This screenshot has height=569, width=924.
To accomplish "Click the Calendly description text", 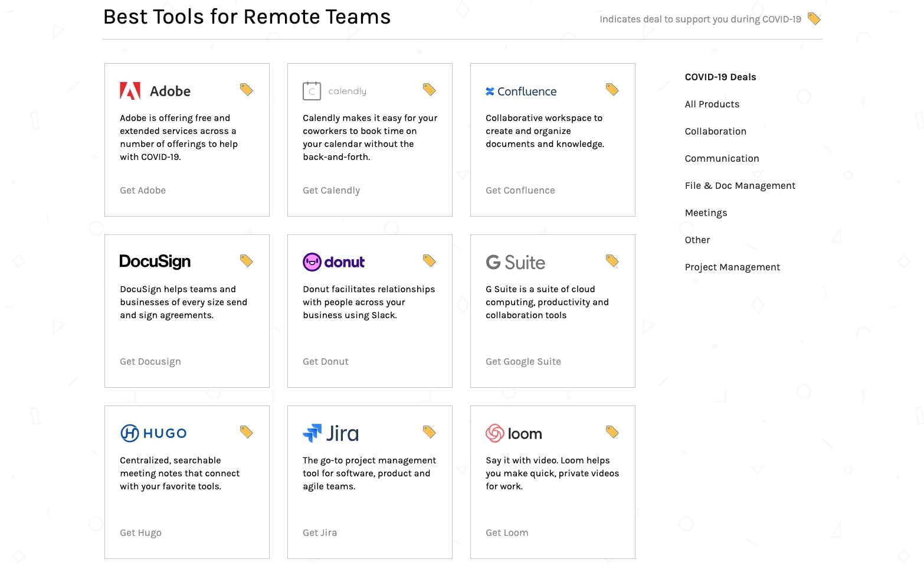I will 370,138.
